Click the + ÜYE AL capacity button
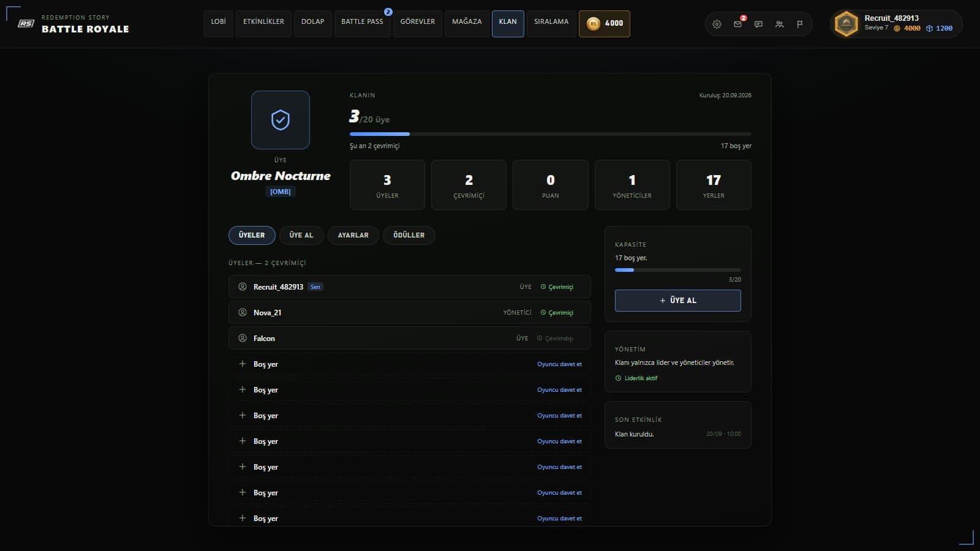This screenshot has width=980, height=551. [678, 301]
